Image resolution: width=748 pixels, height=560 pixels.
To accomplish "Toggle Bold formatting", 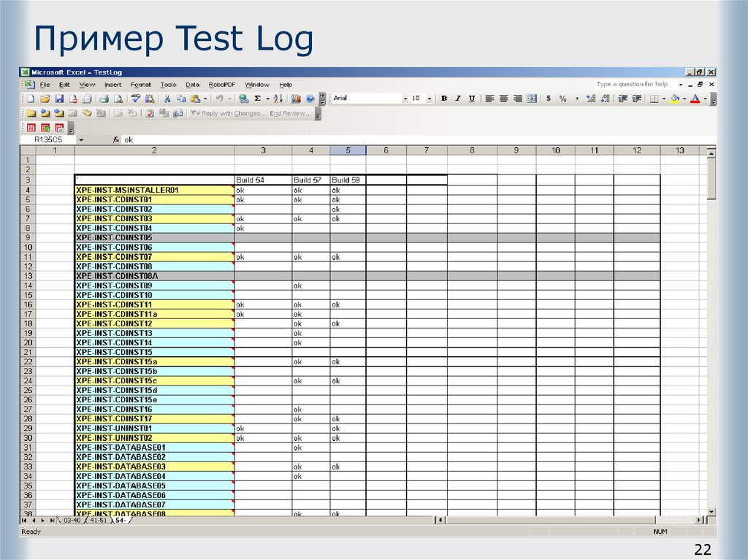I will [443, 98].
